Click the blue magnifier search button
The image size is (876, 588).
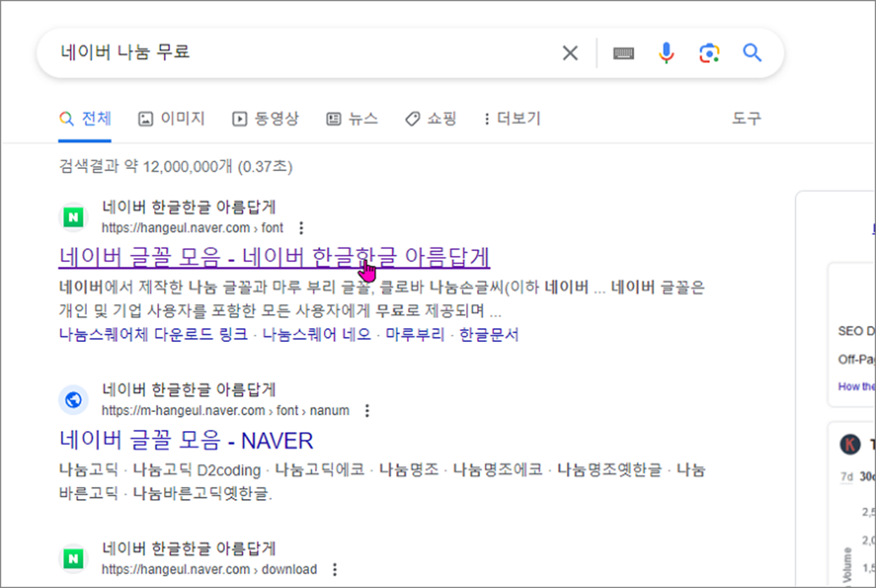[x=752, y=53]
